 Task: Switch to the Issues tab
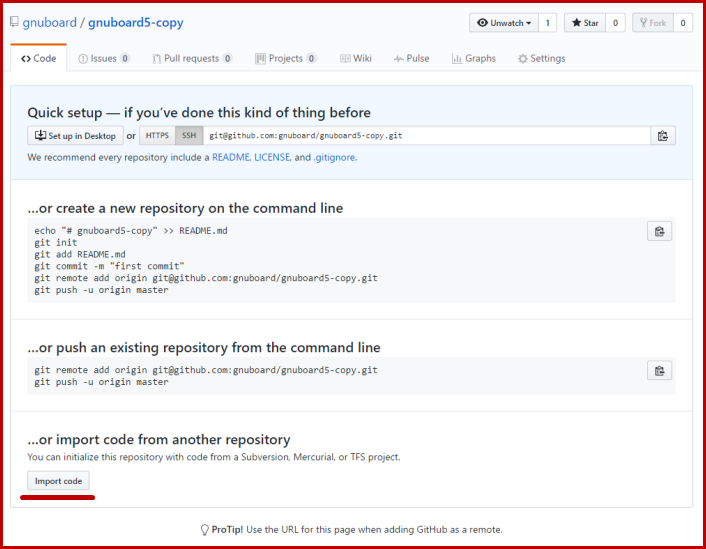coord(103,59)
